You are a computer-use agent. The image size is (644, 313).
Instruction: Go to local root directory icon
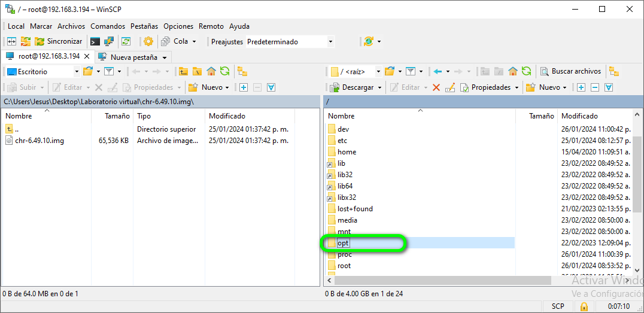[x=197, y=71]
